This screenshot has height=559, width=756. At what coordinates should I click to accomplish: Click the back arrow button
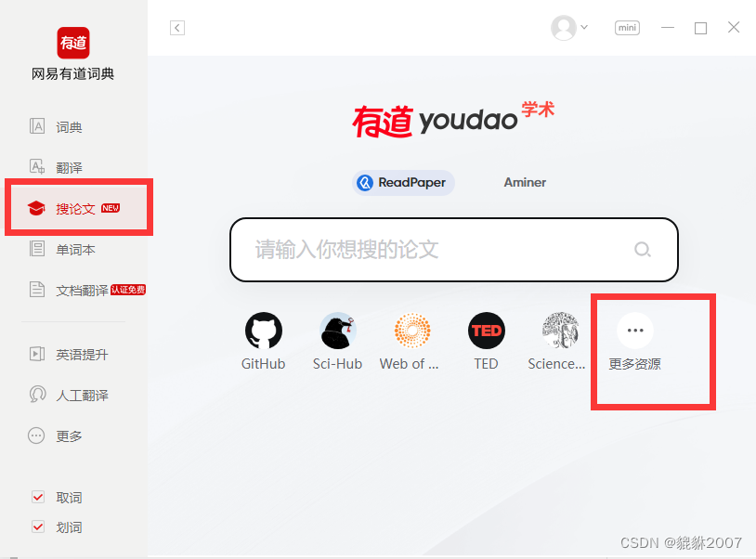pos(177,28)
